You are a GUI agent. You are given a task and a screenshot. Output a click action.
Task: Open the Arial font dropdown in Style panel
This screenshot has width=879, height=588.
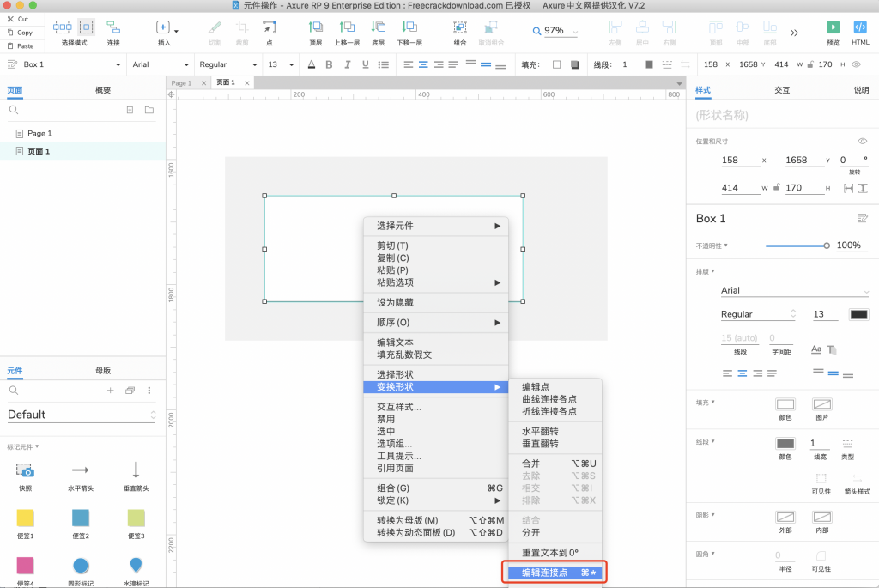tap(794, 291)
